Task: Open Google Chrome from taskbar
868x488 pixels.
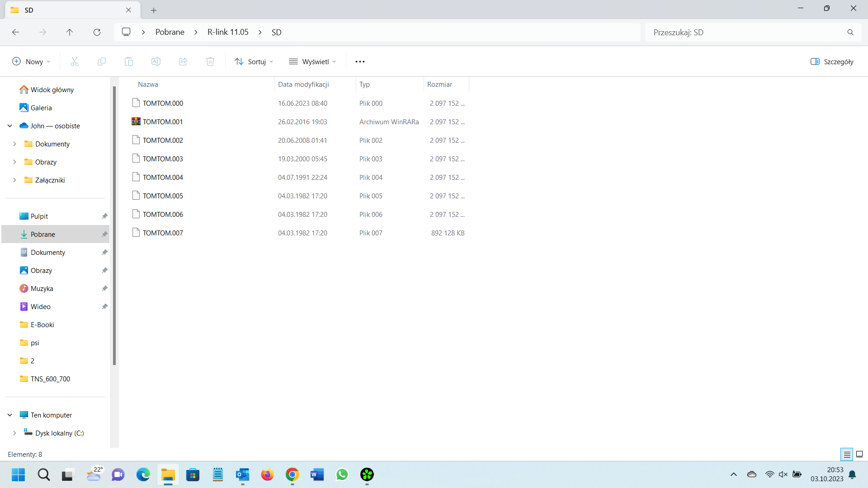Action: click(292, 474)
